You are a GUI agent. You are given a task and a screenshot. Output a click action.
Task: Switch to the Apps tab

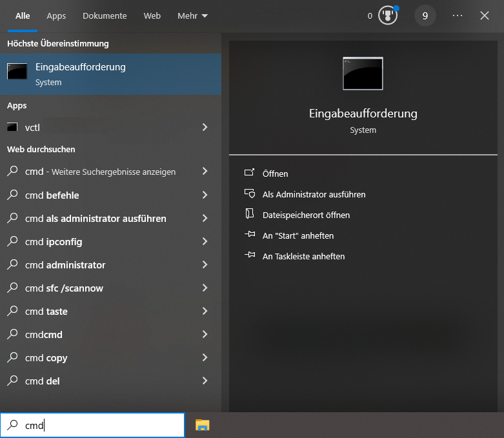56,15
